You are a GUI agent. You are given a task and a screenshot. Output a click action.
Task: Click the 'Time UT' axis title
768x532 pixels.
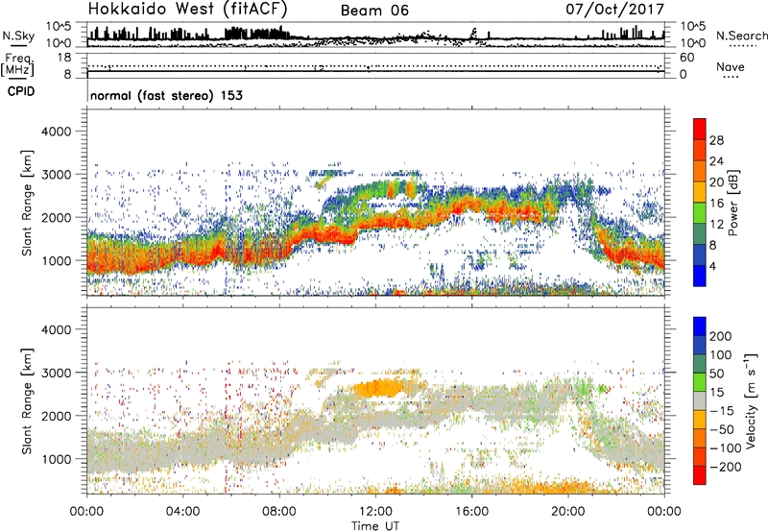tap(375, 526)
